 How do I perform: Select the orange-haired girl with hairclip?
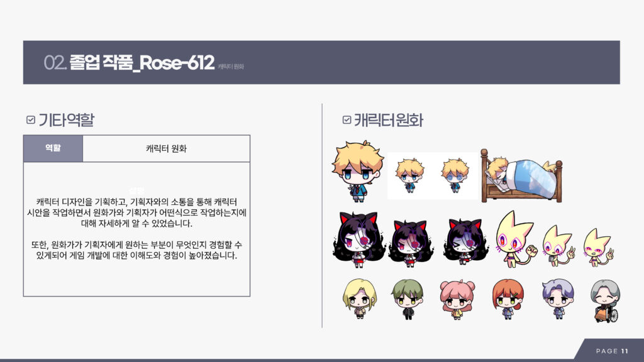coord(508,299)
